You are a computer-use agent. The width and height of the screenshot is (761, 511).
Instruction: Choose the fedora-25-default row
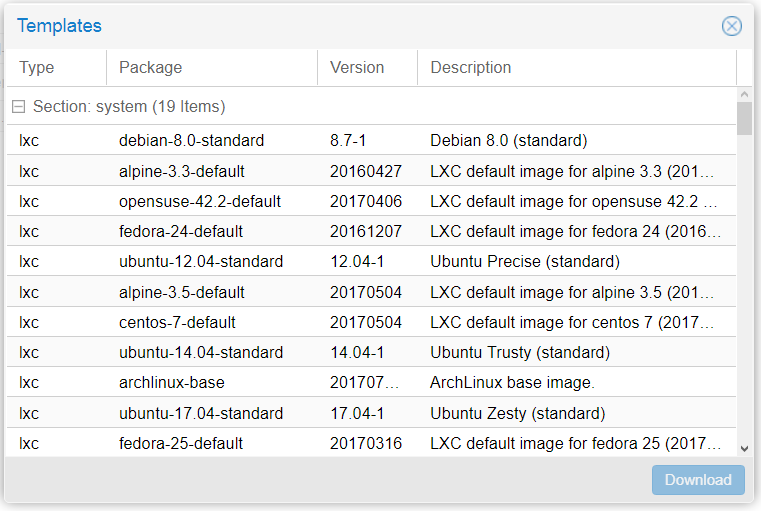tap(371, 443)
